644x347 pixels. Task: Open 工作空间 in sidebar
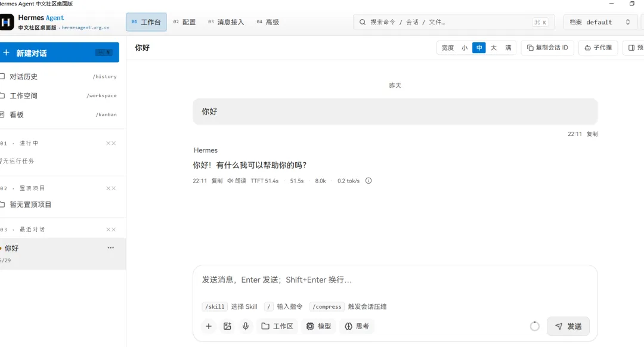60,95
